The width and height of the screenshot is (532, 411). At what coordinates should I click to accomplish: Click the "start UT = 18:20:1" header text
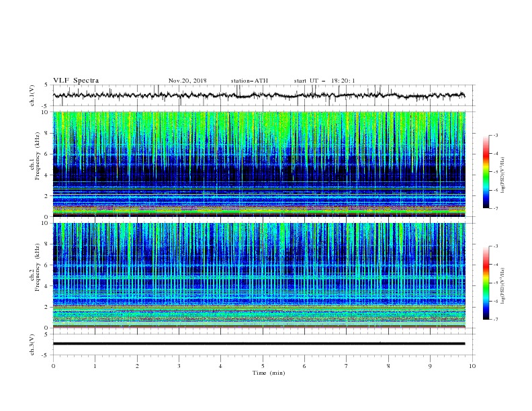(x=324, y=81)
